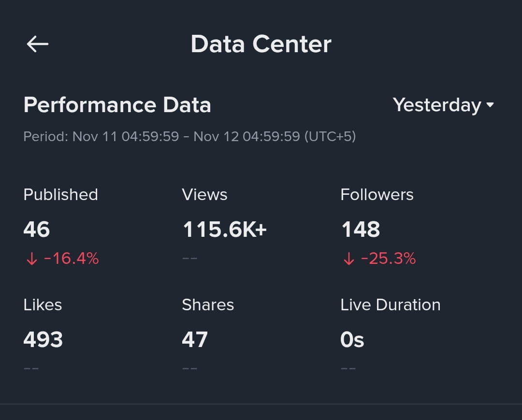Click the -25.3% change indicator
The image size is (522, 420).
388,258
